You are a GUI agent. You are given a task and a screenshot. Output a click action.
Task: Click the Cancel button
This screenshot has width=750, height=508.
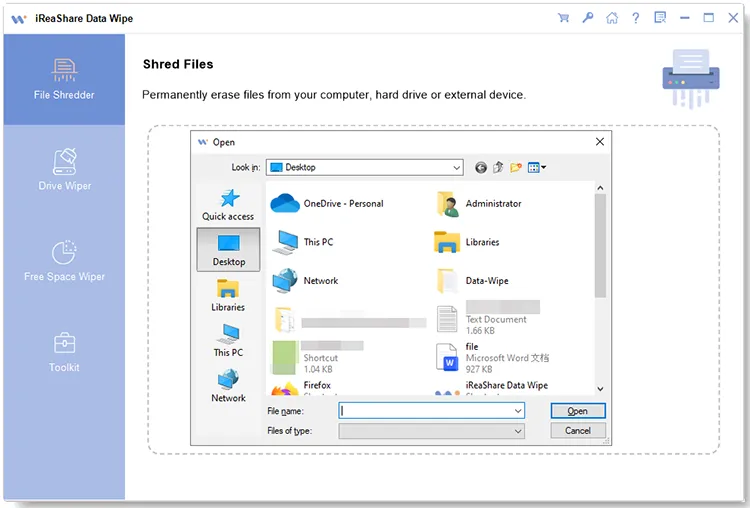(578, 431)
